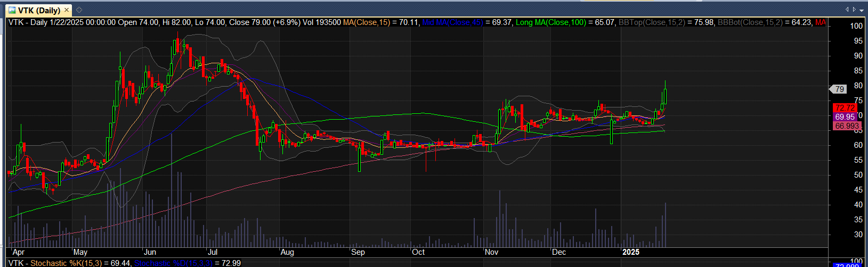Open the window list dropdown arrow
The width and height of the screenshot is (868, 267).
(862, 10)
